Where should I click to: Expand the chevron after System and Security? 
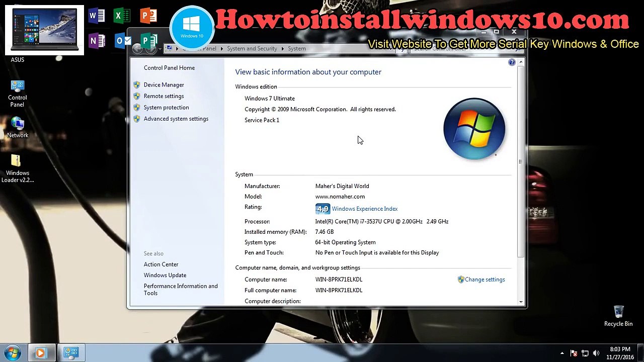pos(282,49)
